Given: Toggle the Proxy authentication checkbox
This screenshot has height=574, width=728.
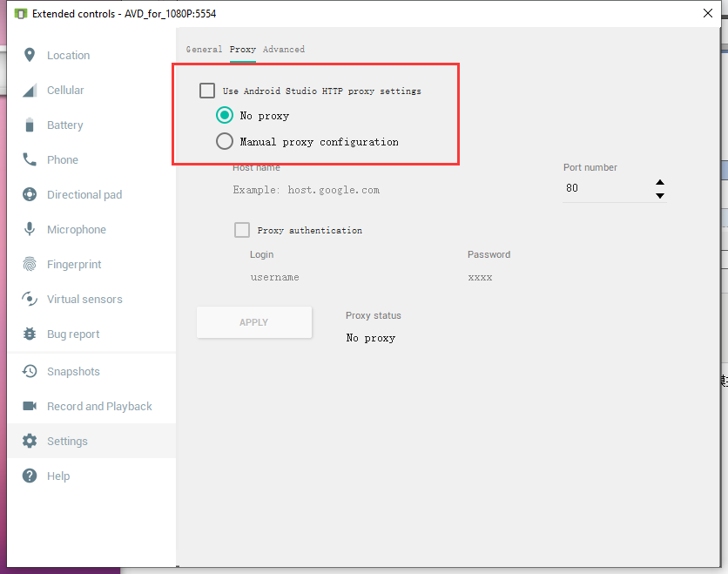Looking at the screenshot, I should 242,230.
